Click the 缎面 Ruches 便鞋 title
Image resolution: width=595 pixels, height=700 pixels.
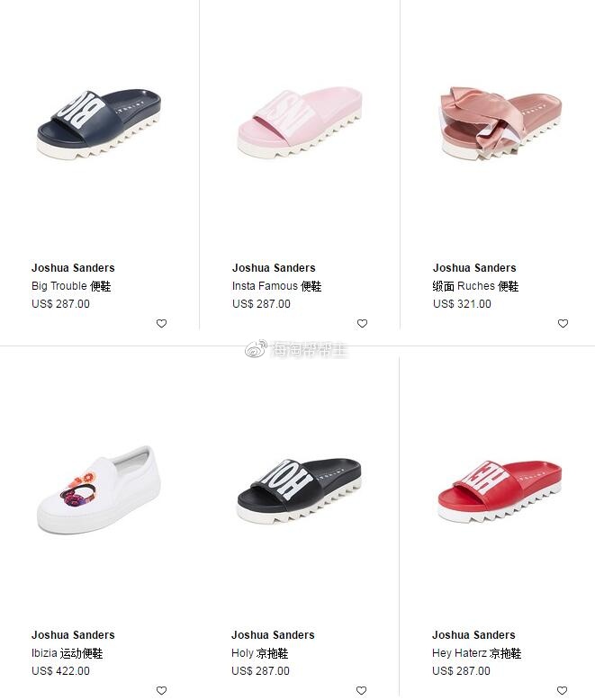475,286
